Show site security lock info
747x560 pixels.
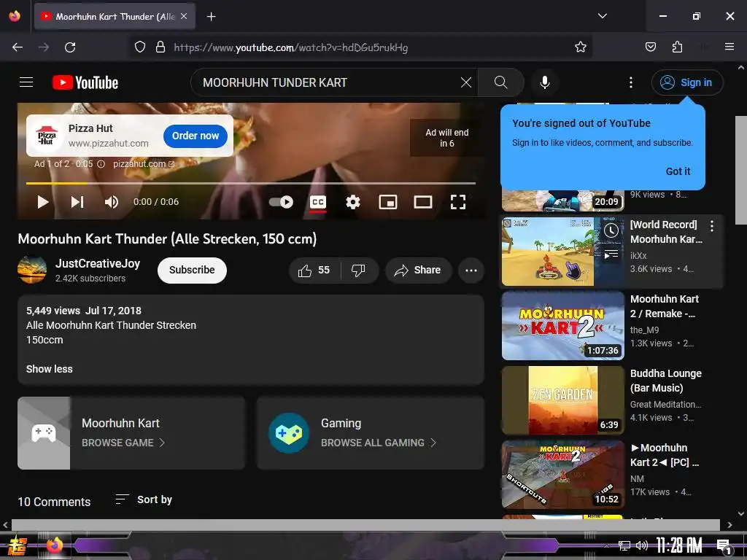[x=160, y=47]
